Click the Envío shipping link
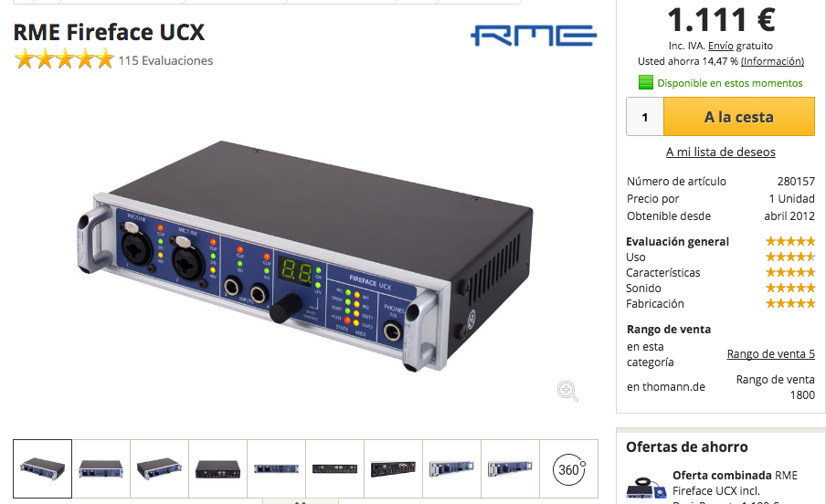This screenshot has width=826, height=504. click(x=721, y=46)
